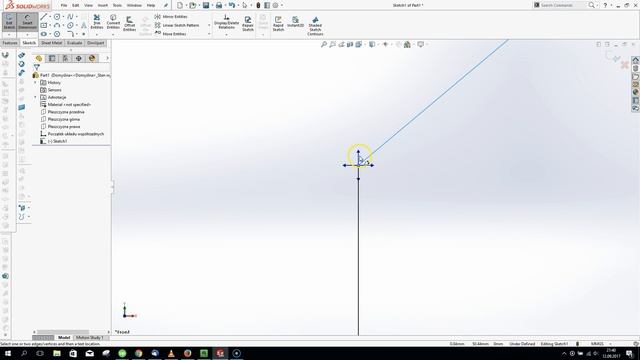Viewport: 640px width, 360px height.
Task: Open the FeatureManager design tree tab
Action: coord(39,58)
